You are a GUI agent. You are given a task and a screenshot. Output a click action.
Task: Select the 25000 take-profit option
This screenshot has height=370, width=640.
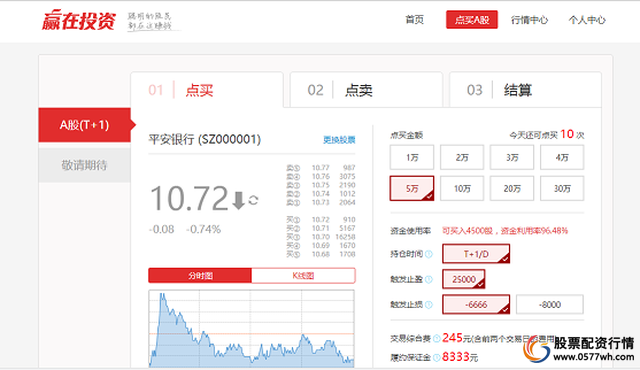[464, 279]
